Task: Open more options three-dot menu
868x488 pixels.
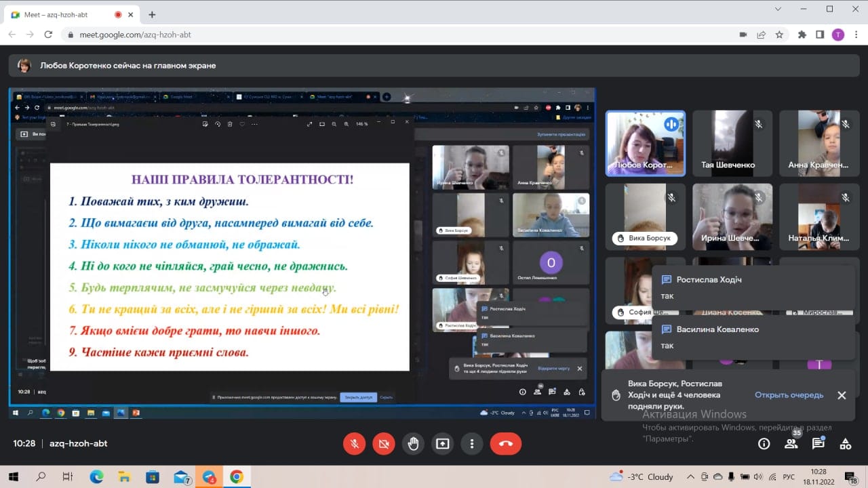Action: point(471,443)
